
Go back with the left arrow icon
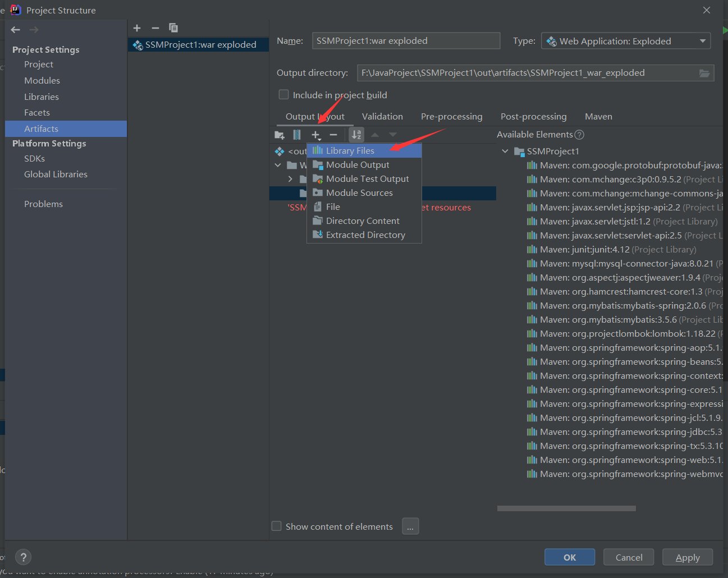coord(15,30)
